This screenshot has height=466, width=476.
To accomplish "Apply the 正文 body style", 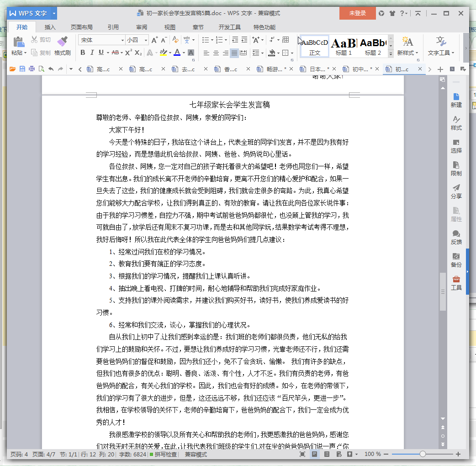I will pyautogui.click(x=314, y=46).
